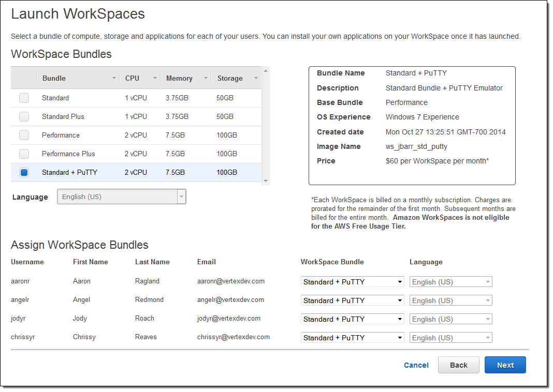Image resolution: width=553 pixels, height=392 pixels.
Task: Open Language dropdown for angelr
Action: click(450, 300)
